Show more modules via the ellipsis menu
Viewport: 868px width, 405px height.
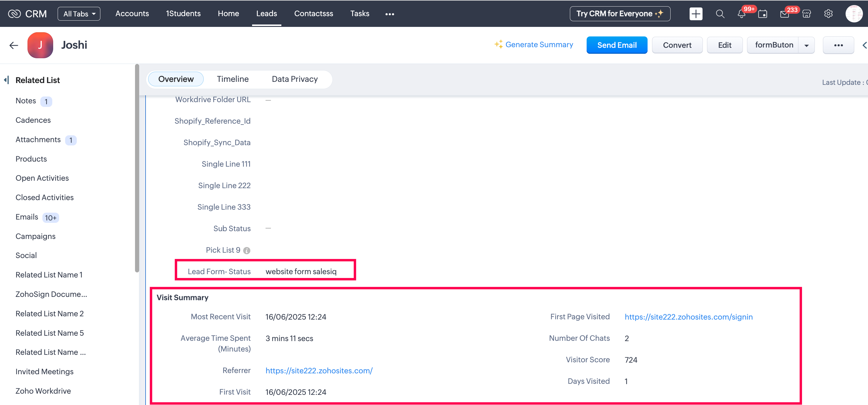pos(389,14)
